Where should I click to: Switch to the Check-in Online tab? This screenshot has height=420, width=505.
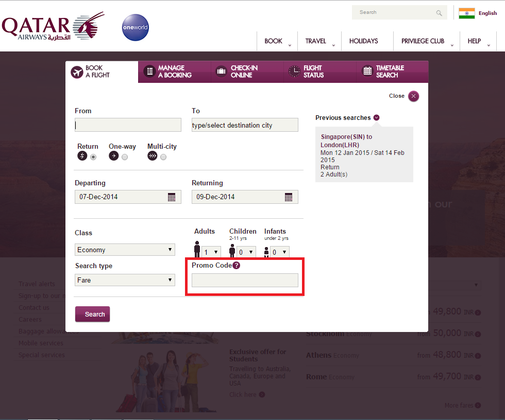point(247,72)
